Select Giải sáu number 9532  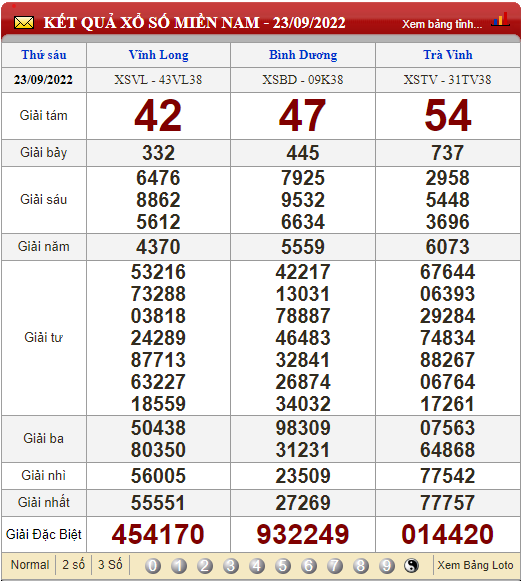click(x=303, y=200)
